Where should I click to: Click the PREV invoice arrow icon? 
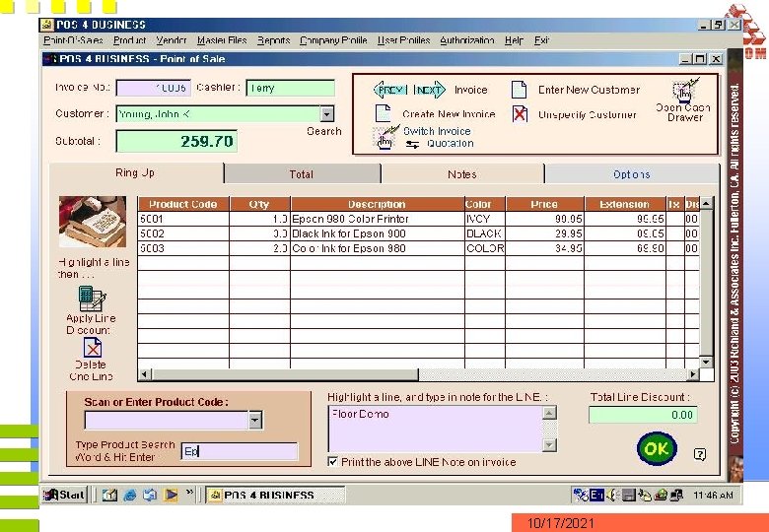pos(389,90)
